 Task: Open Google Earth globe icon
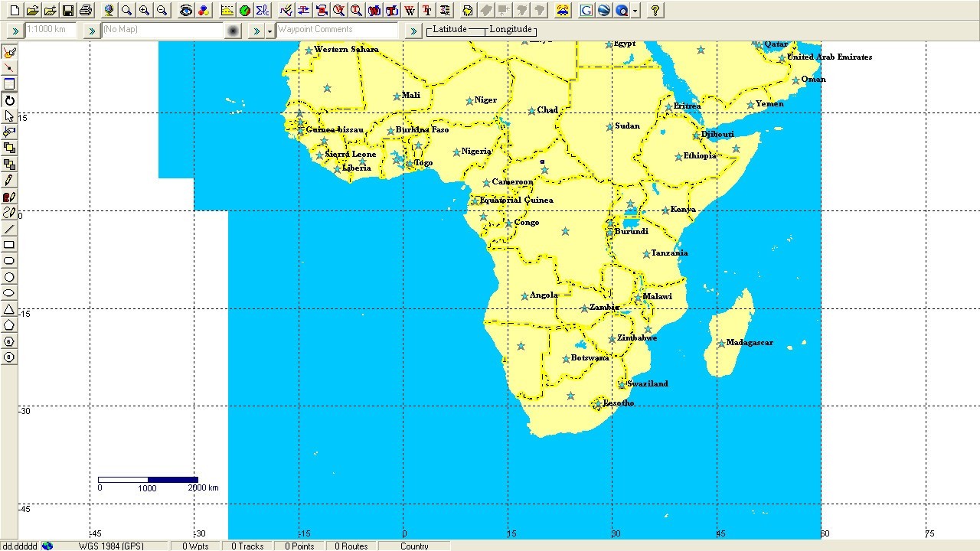pyautogui.click(x=604, y=11)
